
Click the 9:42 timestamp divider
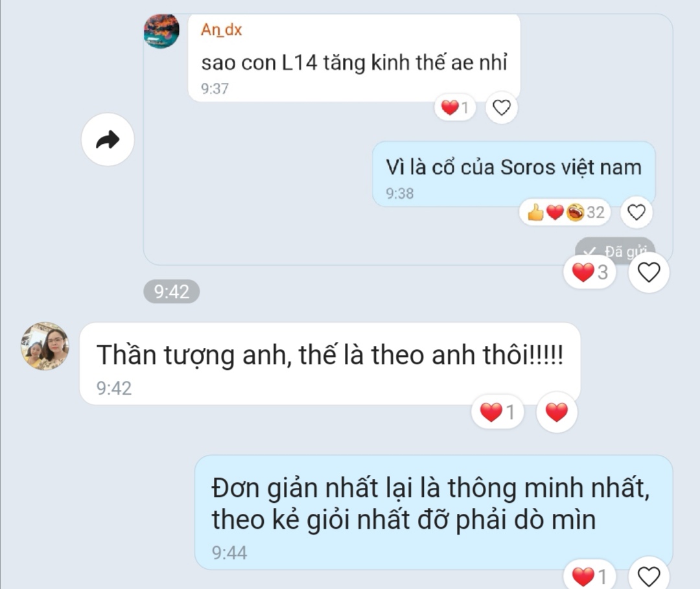click(171, 292)
